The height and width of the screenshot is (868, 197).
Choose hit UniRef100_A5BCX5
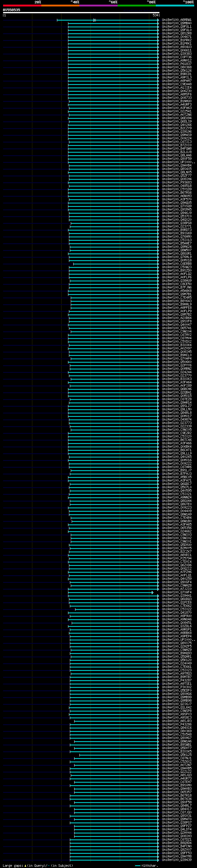pyautogui.click(x=176, y=477)
